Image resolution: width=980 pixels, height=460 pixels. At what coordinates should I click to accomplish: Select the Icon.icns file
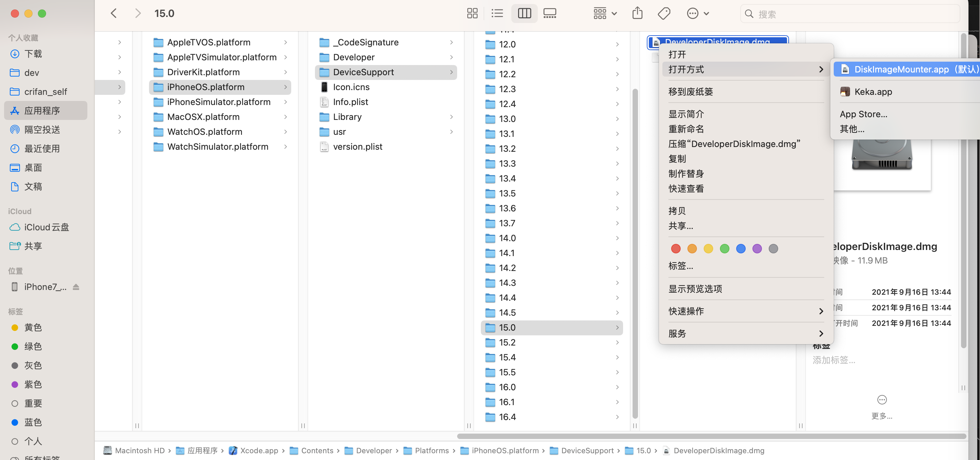pyautogui.click(x=386, y=87)
